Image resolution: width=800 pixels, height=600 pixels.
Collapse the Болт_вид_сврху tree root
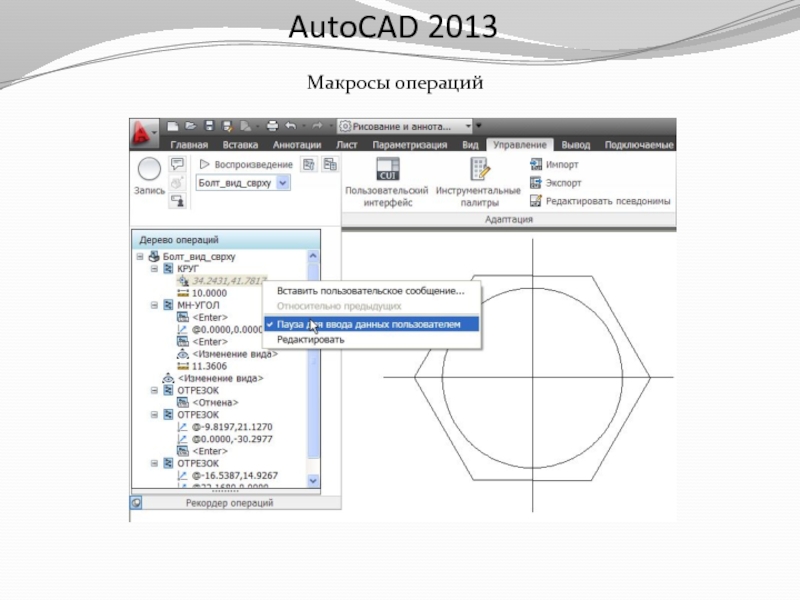(140, 257)
